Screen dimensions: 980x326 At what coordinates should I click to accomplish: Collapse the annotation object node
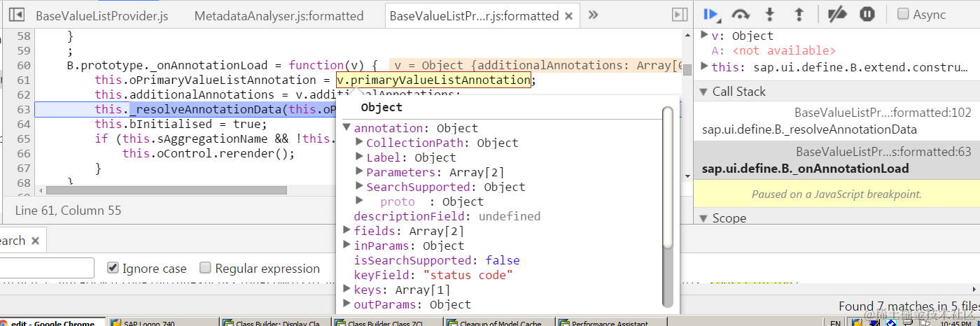tap(346, 128)
